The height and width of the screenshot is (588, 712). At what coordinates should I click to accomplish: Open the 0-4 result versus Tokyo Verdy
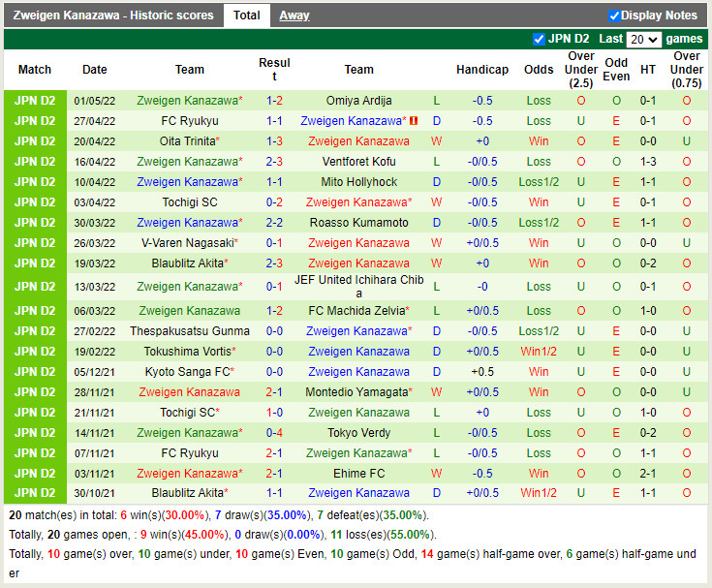(274, 433)
